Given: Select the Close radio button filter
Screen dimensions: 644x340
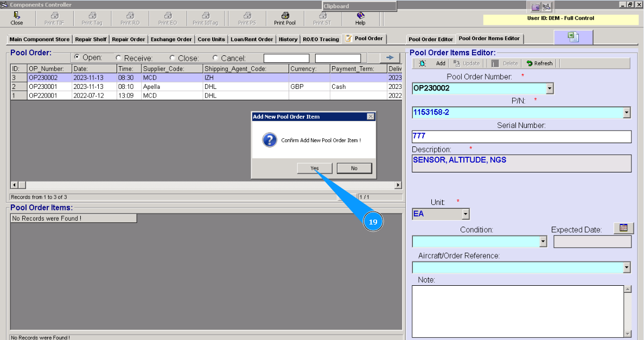Looking at the screenshot, I should 172,57.
